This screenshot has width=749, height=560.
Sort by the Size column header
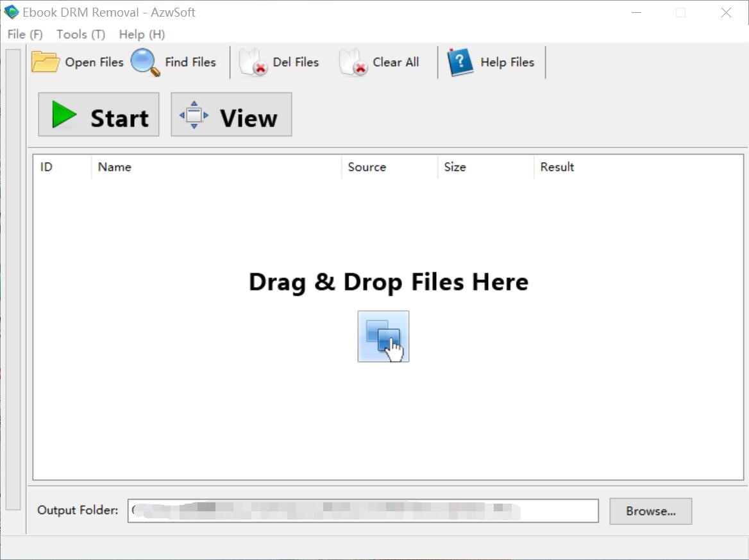[x=485, y=167]
